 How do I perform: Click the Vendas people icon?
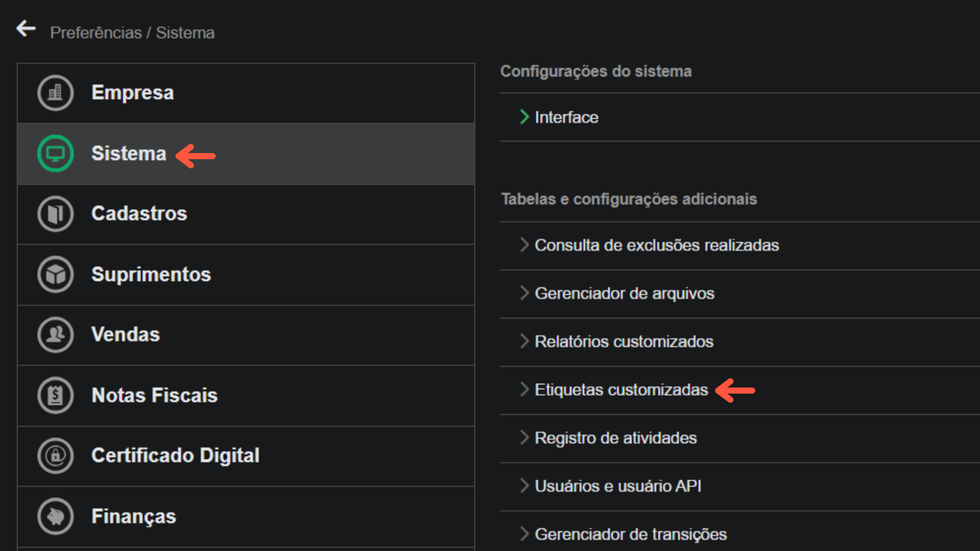tap(55, 334)
